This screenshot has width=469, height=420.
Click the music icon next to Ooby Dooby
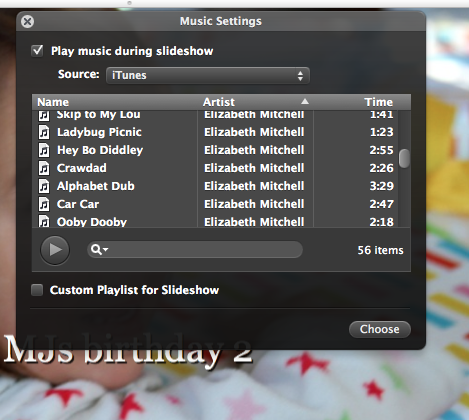coord(44,221)
